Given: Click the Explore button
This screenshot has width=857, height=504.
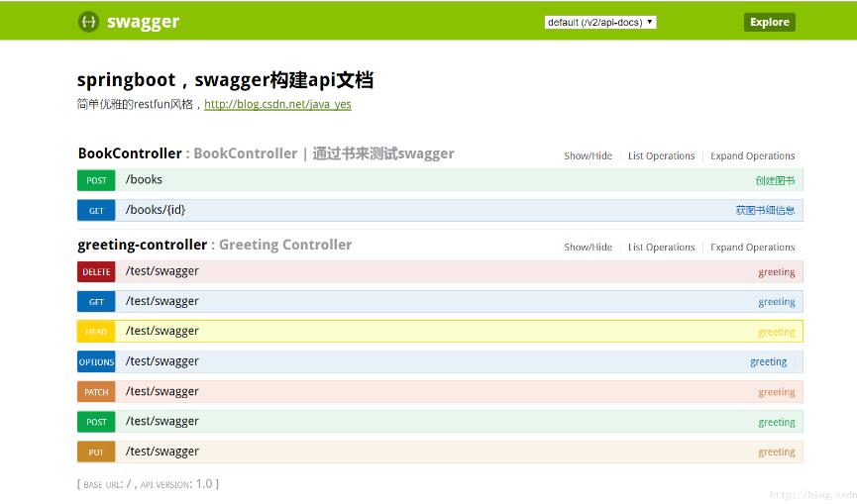Looking at the screenshot, I should tap(770, 23).
